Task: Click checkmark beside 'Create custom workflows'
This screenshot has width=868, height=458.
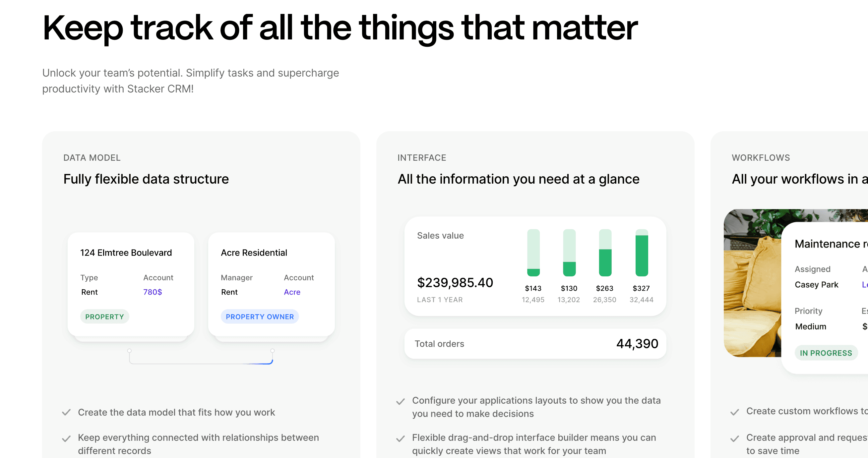Action: (x=735, y=412)
